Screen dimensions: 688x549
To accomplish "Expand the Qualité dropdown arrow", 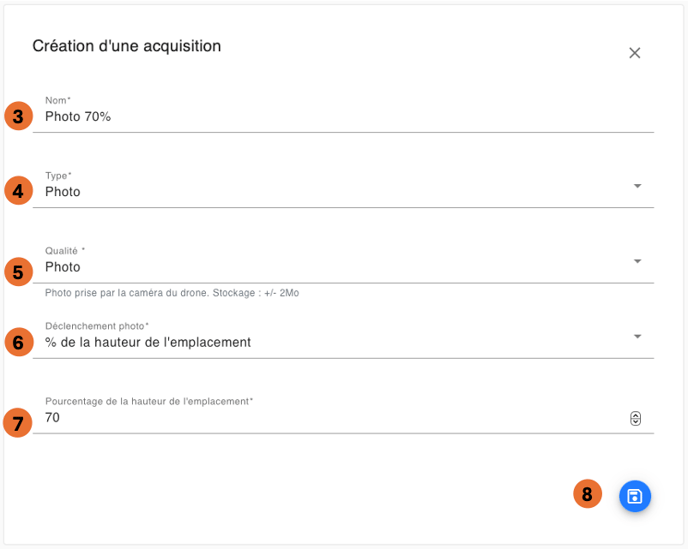I will pyautogui.click(x=638, y=262).
